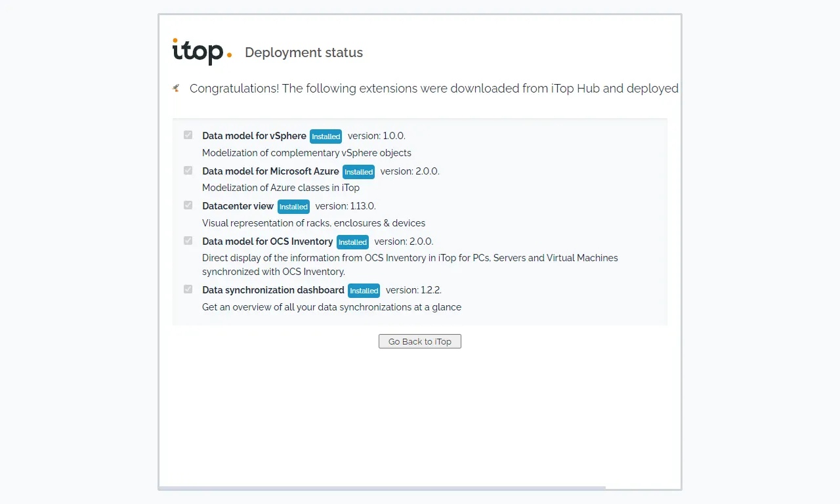Toggle the Data model for OCS Inventory checkbox
This screenshot has height=504, width=840.
tap(188, 241)
